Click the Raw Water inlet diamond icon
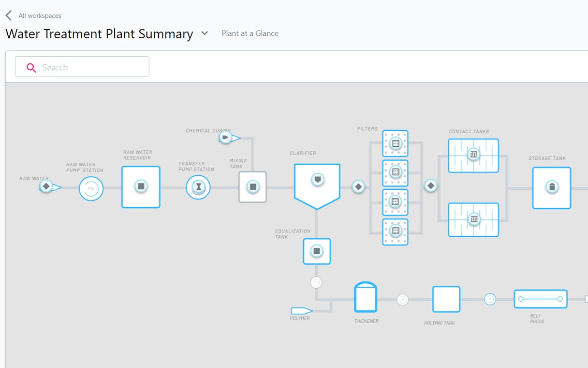The image size is (588, 368). [46, 186]
